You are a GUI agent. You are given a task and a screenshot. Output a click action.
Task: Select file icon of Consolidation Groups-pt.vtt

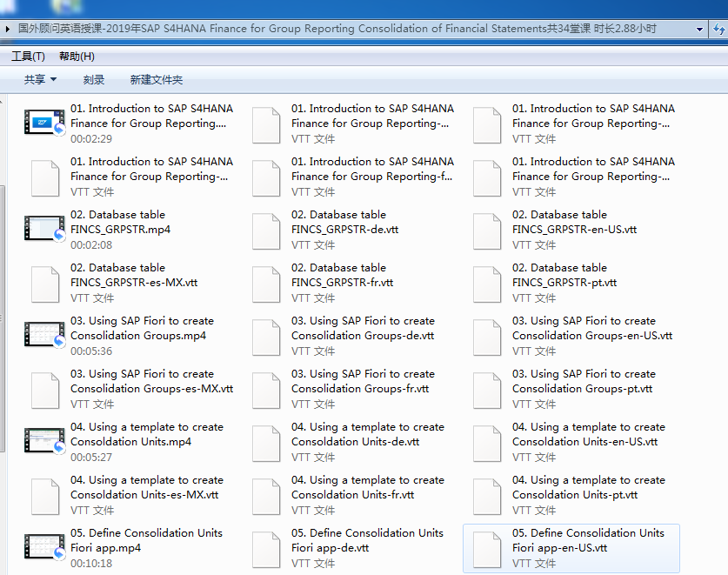coord(487,391)
